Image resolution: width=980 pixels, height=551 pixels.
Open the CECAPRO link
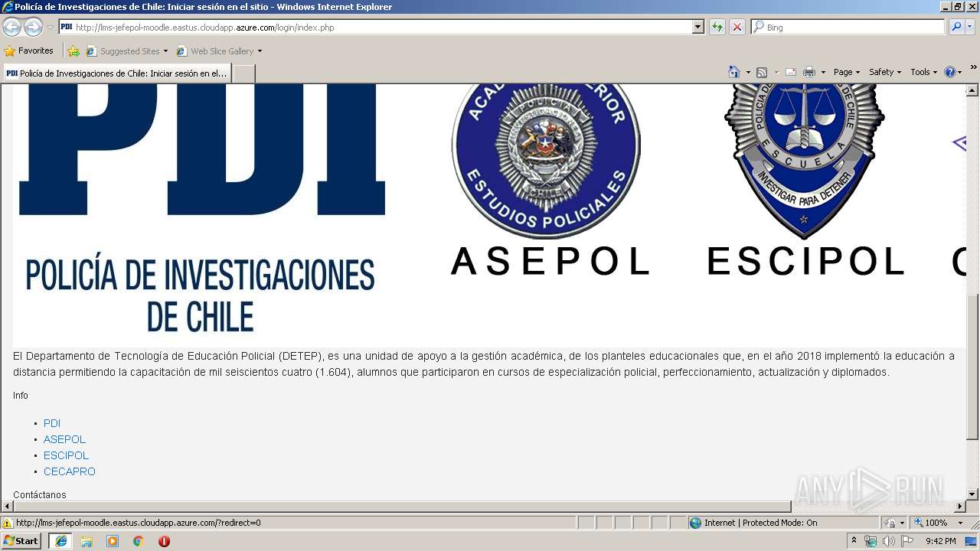pos(70,471)
